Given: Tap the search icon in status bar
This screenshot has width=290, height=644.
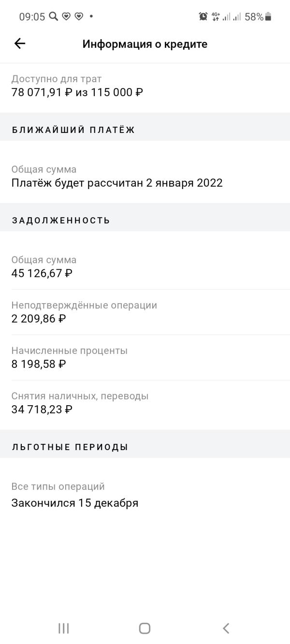Looking at the screenshot, I should click(53, 16).
